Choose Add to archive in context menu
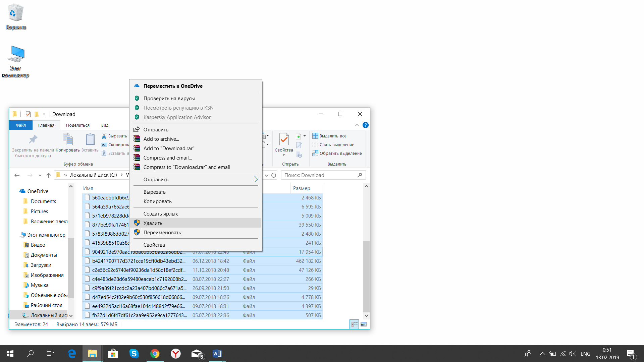The height and width of the screenshot is (362, 644). pyautogui.click(x=196, y=139)
